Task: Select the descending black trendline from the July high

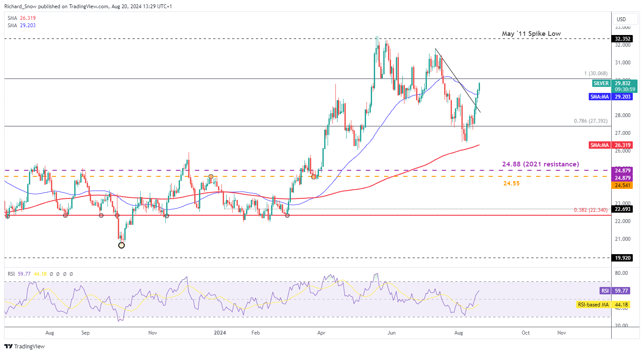Action: coord(458,80)
